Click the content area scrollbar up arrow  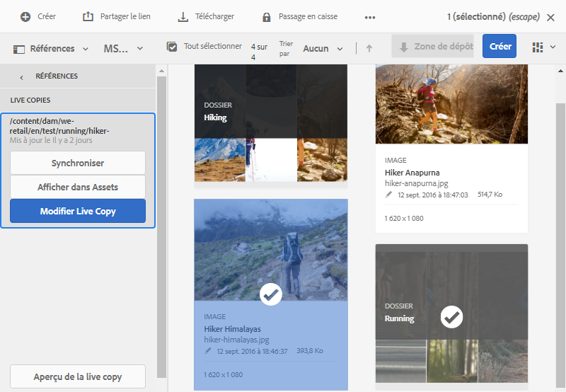(x=560, y=71)
